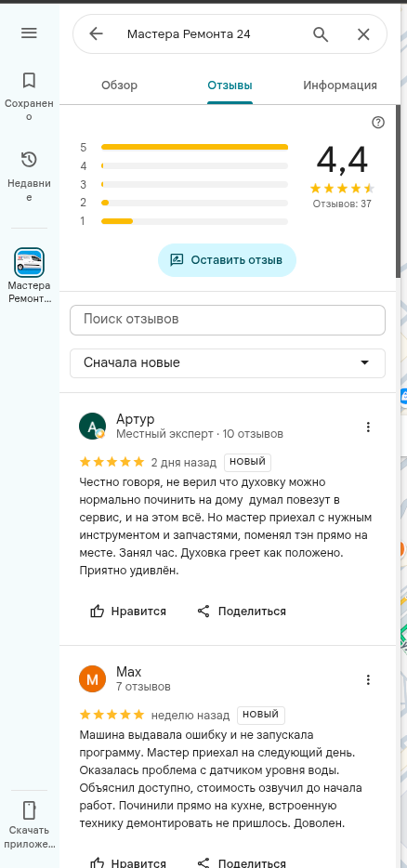Click the 4,4 overall rating value
The image size is (407, 868).
click(x=342, y=161)
